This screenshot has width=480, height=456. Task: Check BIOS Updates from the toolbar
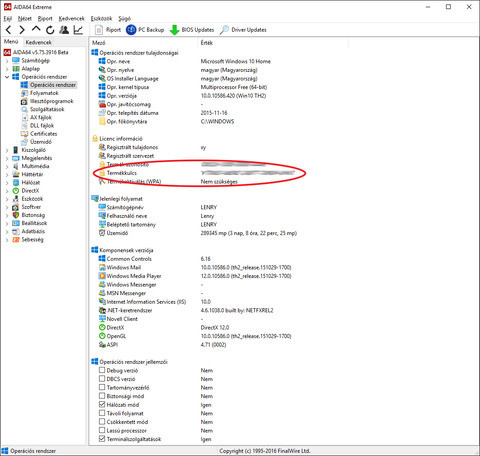point(192,30)
